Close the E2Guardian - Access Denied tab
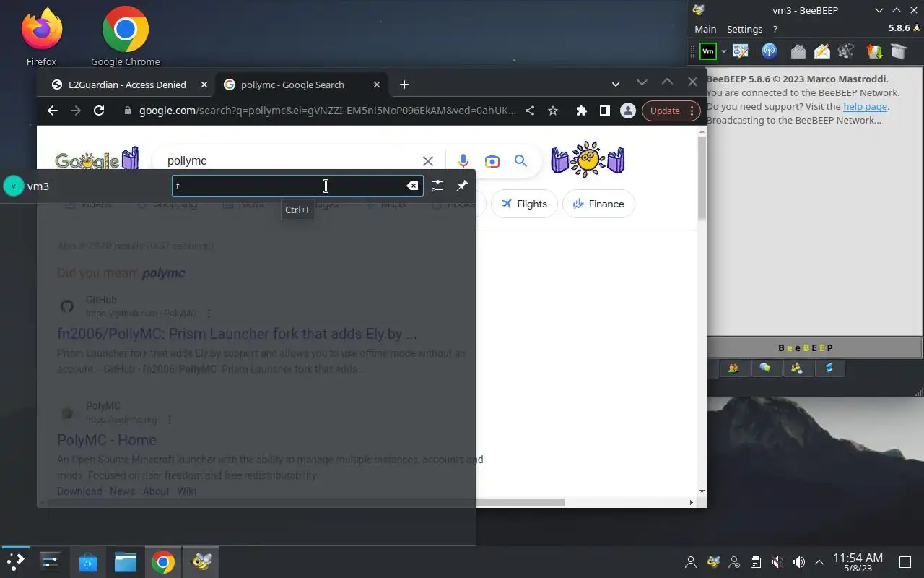 pos(204,85)
